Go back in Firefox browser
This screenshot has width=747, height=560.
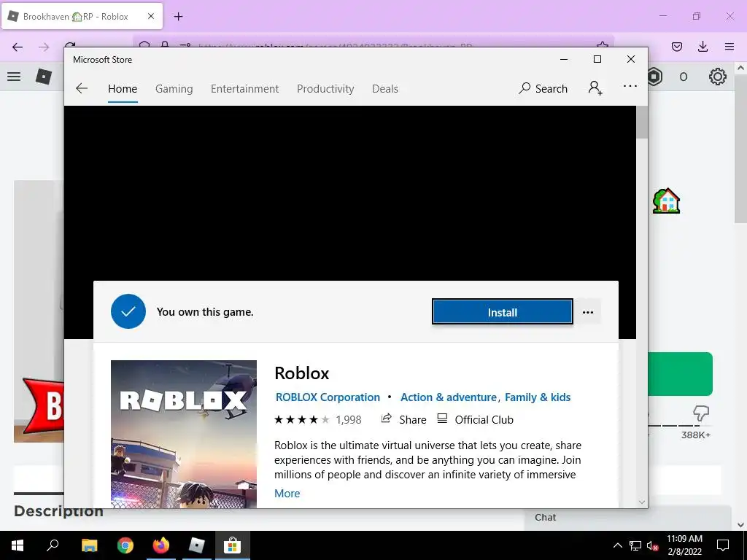(x=18, y=47)
